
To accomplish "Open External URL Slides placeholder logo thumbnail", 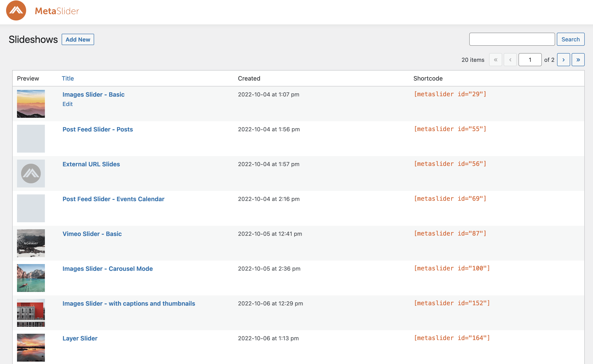I will 31,173.
